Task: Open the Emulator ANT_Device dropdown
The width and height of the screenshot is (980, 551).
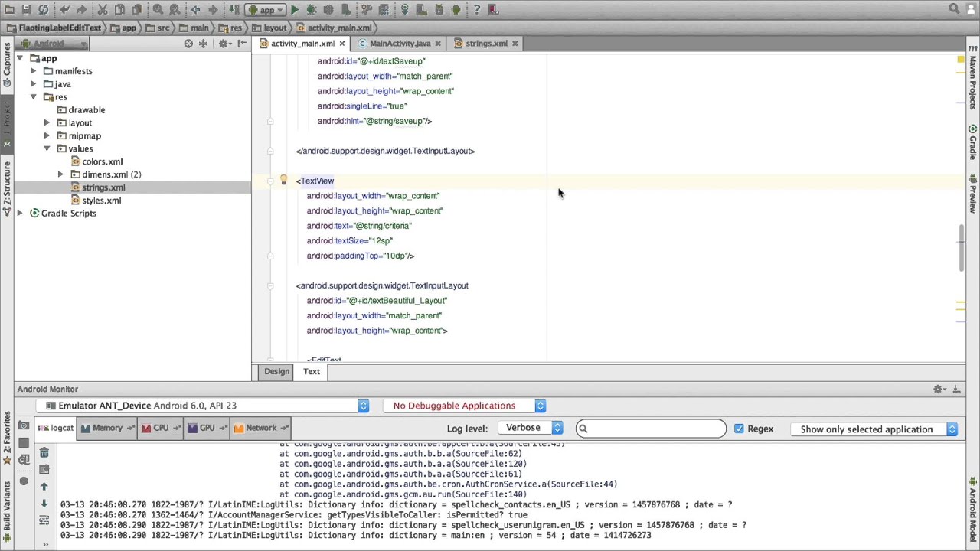Action: click(202, 406)
